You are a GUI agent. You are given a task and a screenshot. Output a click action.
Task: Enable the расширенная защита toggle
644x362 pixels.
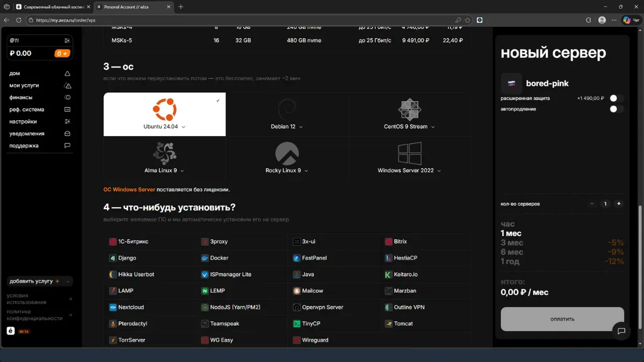coord(616,98)
